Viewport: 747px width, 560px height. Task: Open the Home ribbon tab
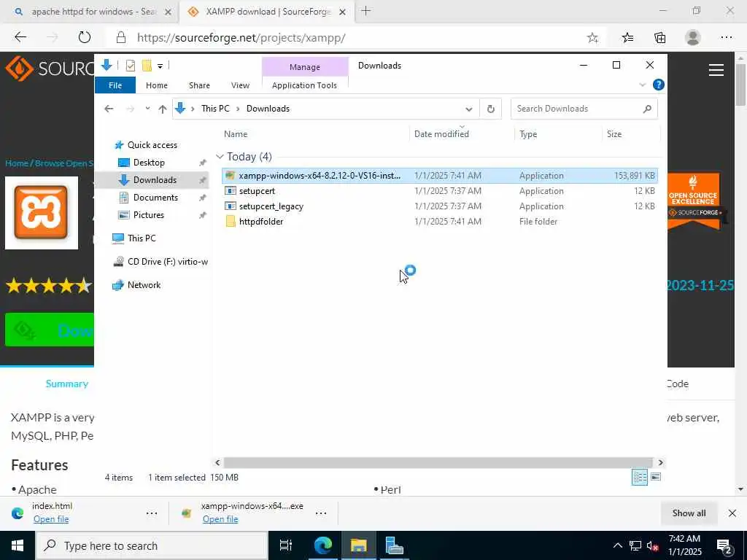tap(157, 85)
